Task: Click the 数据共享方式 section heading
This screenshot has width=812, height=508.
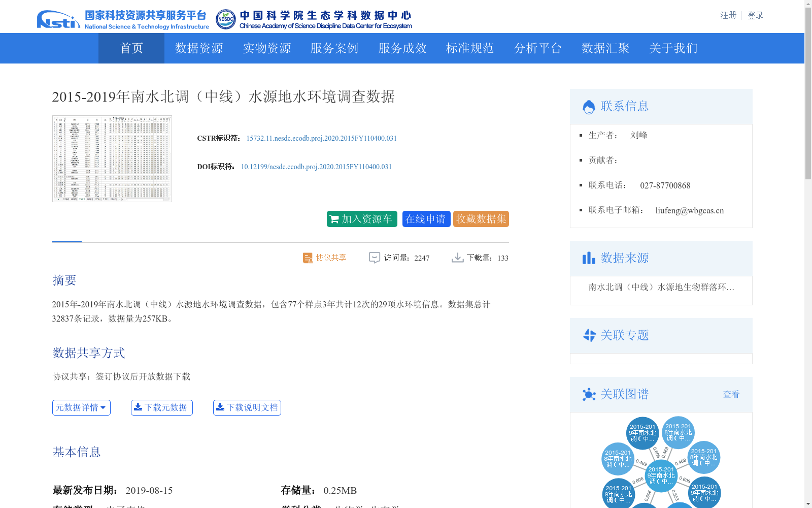Action: 89,353
